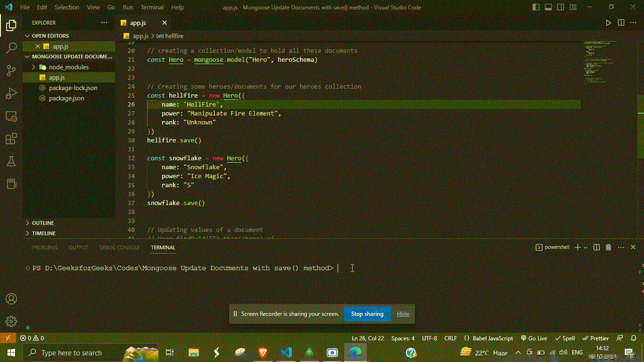Open the Run and Debug view

click(11, 93)
